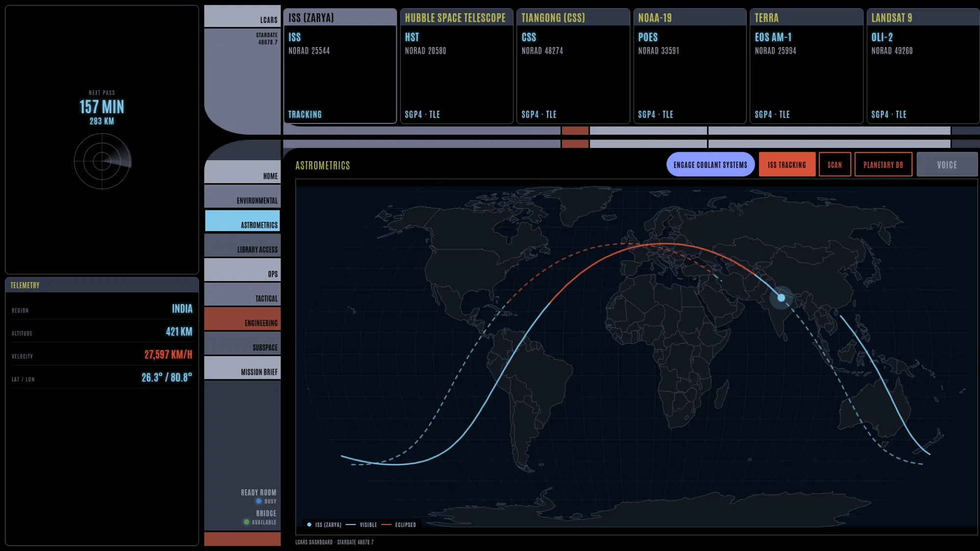Open the Ops panel
Screen dimensions: 980x551
click(243, 269)
